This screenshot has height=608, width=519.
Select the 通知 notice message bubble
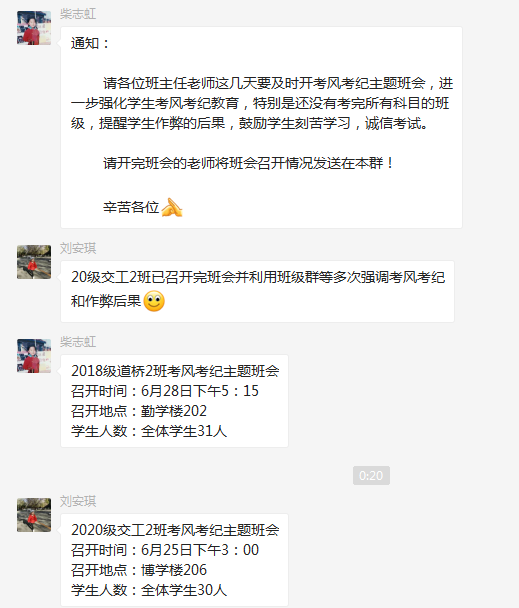tap(261, 128)
